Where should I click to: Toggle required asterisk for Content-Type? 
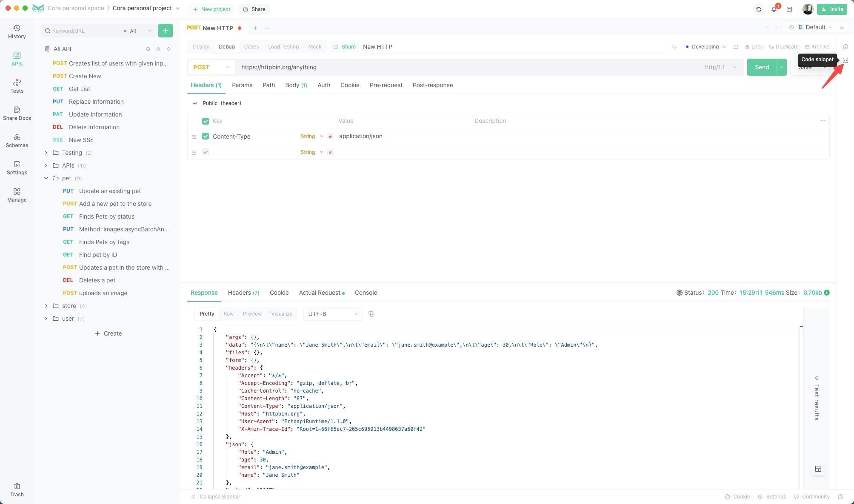[x=330, y=137]
